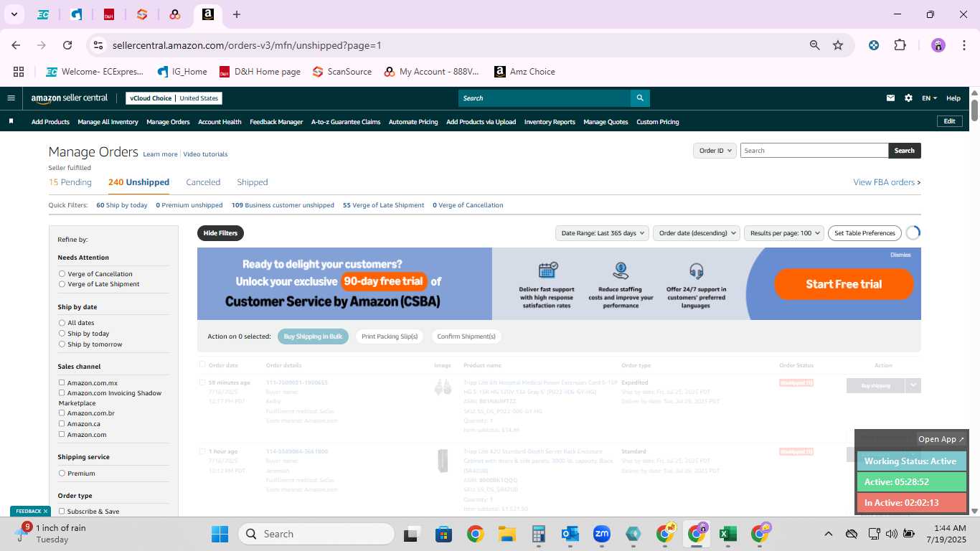Click the Start Free trial banner button
Viewport: 980px width, 551px height.
pos(844,284)
